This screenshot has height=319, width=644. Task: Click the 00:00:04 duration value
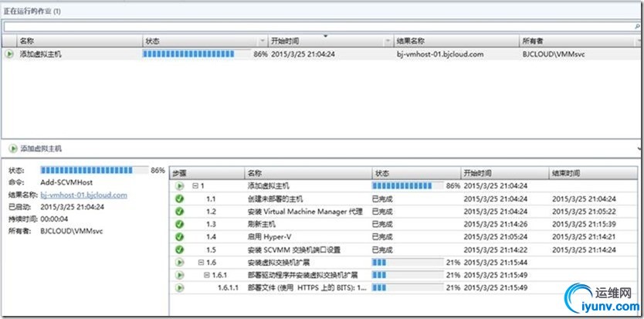(x=54, y=219)
